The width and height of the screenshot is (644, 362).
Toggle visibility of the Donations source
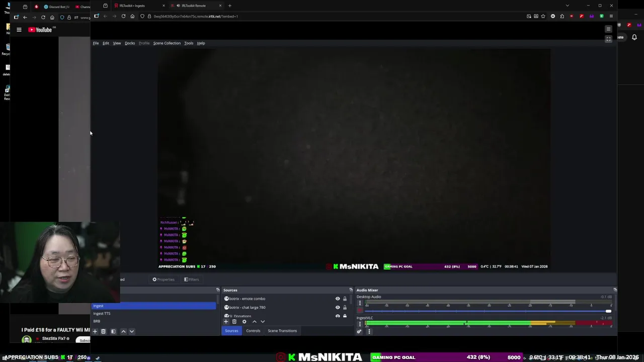pyautogui.click(x=338, y=316)
